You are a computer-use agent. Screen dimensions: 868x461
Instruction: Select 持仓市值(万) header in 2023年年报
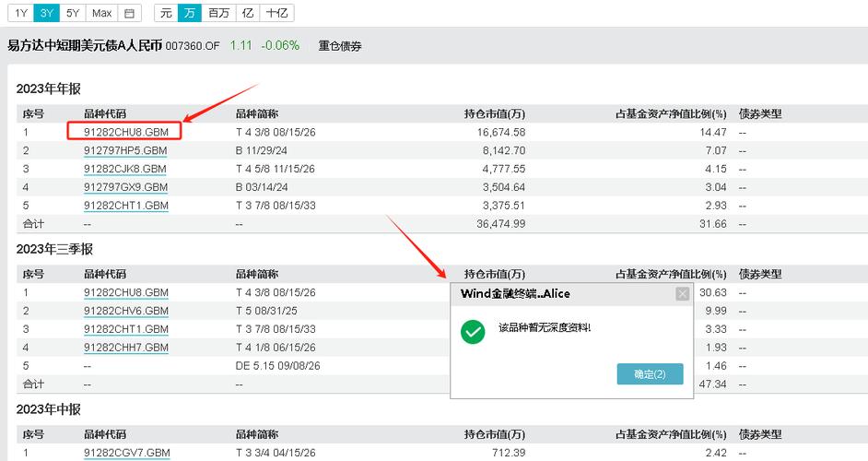click(494, 113)
